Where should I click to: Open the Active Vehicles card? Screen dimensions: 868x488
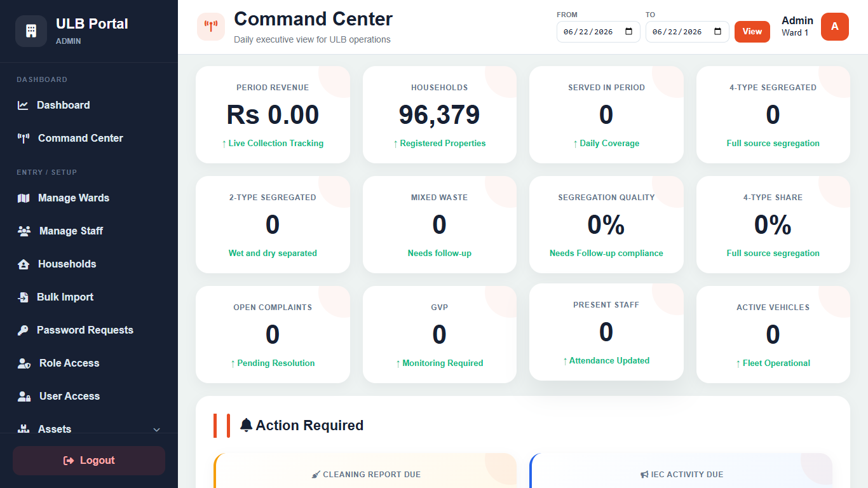(x=773, y=334)
